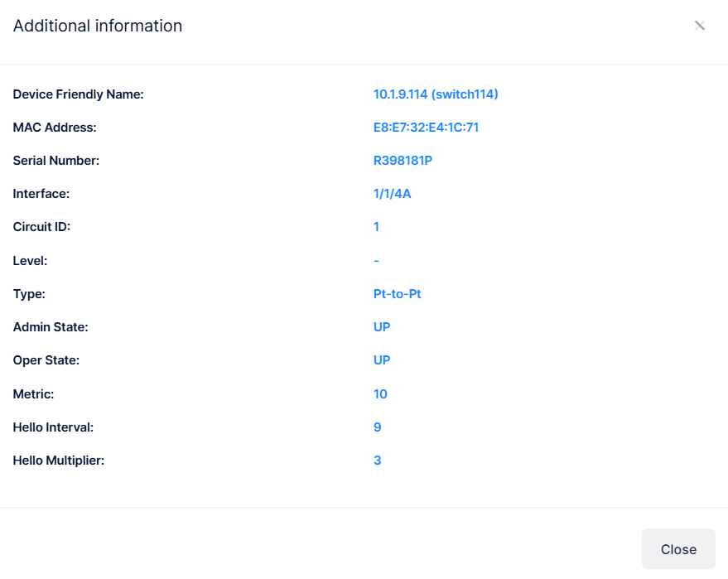Select the serial number R398181P value
Image resolution: width=728 pixels, height=579 pixels.
coord(403,160)
